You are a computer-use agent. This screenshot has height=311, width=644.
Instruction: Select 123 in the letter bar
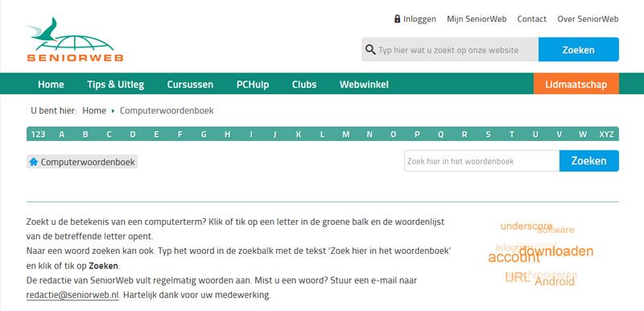(x=38, y=135)
